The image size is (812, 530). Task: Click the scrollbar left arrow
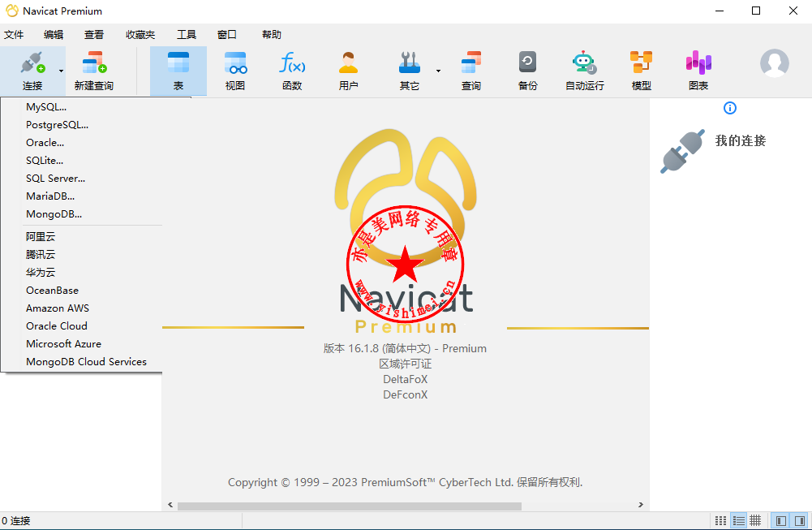[170, 505]
